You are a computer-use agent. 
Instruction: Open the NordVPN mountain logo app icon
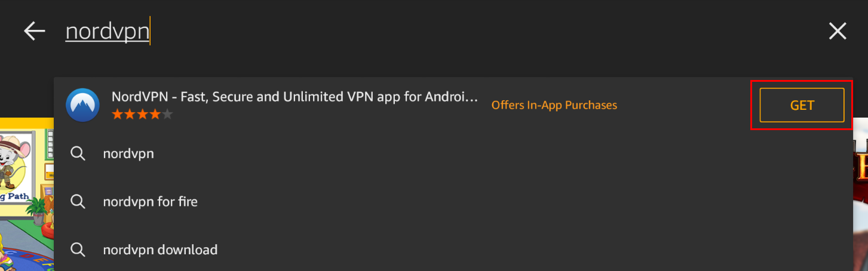[82, 105]
